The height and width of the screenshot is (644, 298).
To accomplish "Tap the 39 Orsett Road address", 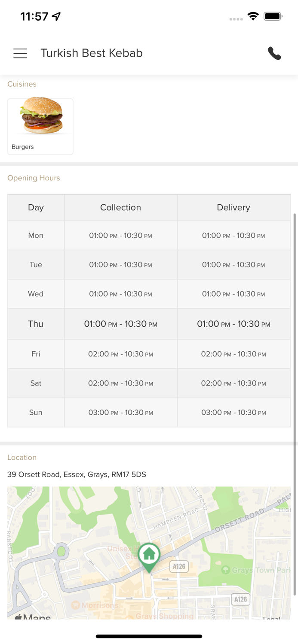I will tap(77, 474).
